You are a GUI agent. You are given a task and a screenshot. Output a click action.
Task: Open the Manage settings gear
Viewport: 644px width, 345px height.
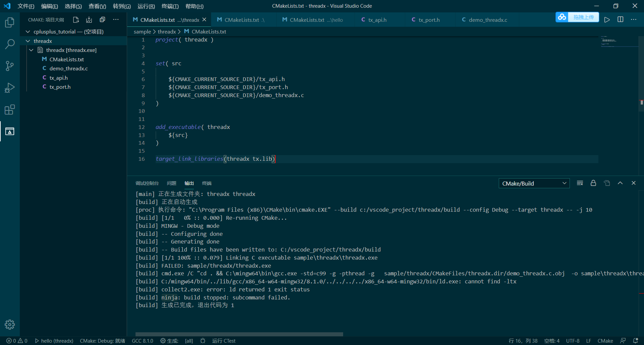click(x=10, y=324)
